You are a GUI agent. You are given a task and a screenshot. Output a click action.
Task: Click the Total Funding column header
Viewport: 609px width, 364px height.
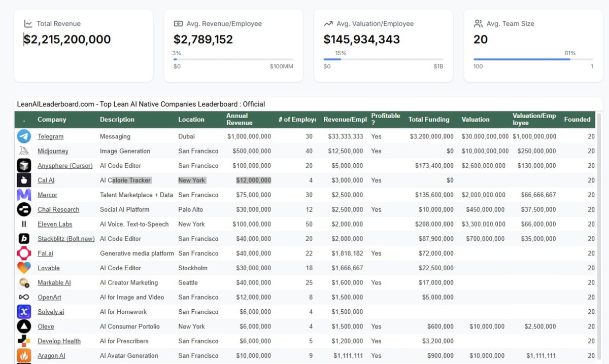(429, 120)
